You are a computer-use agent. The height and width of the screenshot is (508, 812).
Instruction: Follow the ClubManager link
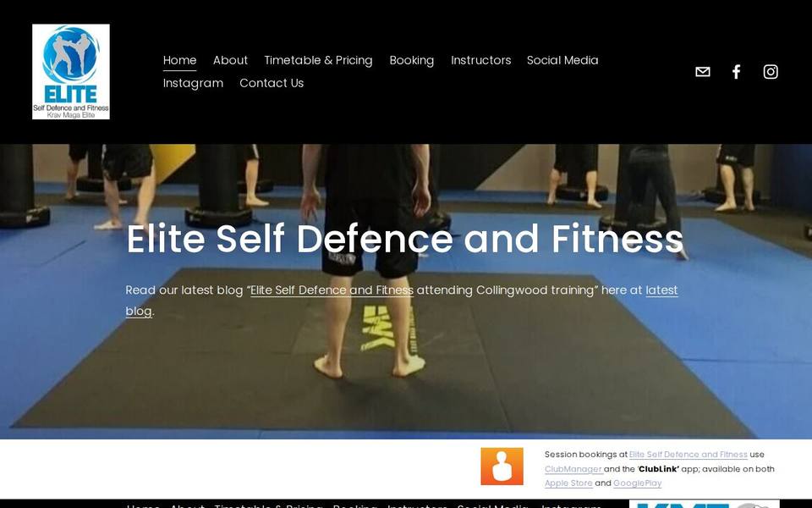573,469
